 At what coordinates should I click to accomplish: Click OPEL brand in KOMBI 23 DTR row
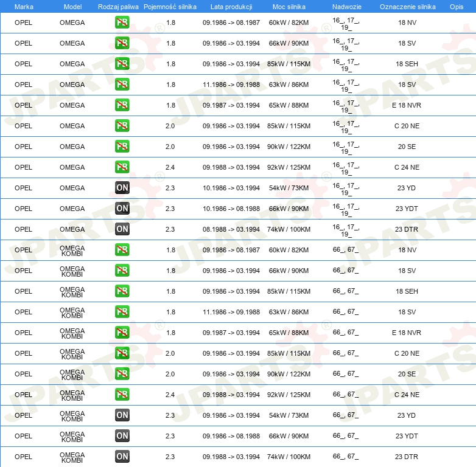click(x=23, y=457)
